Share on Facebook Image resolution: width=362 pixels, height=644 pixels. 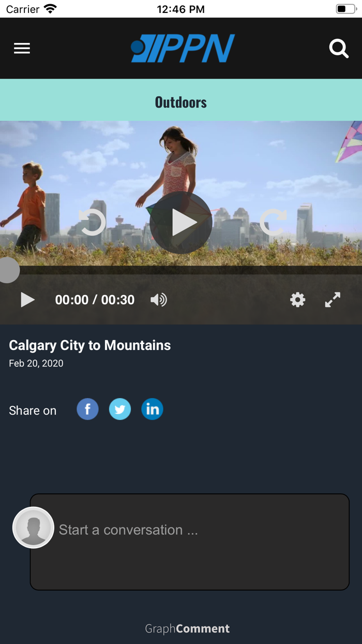click(88, 409)
